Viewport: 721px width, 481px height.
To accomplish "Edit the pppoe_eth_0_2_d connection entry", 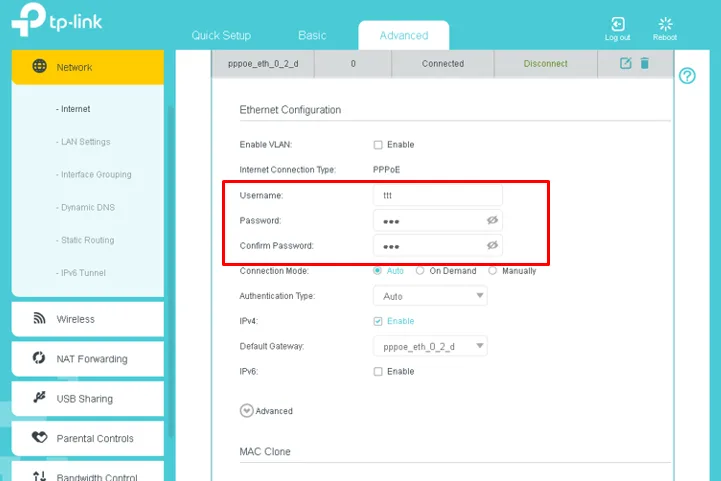I will [x=625, y=63].
